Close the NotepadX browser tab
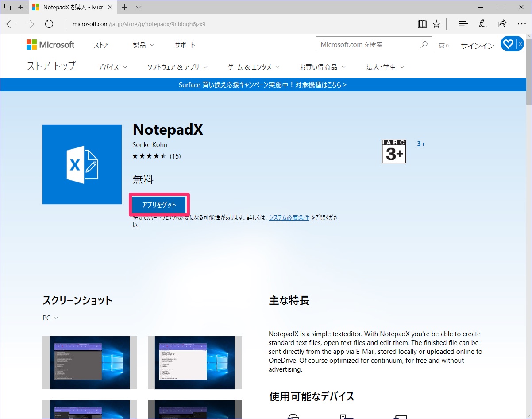Screen dimensions: 532x419 (110, 7)
